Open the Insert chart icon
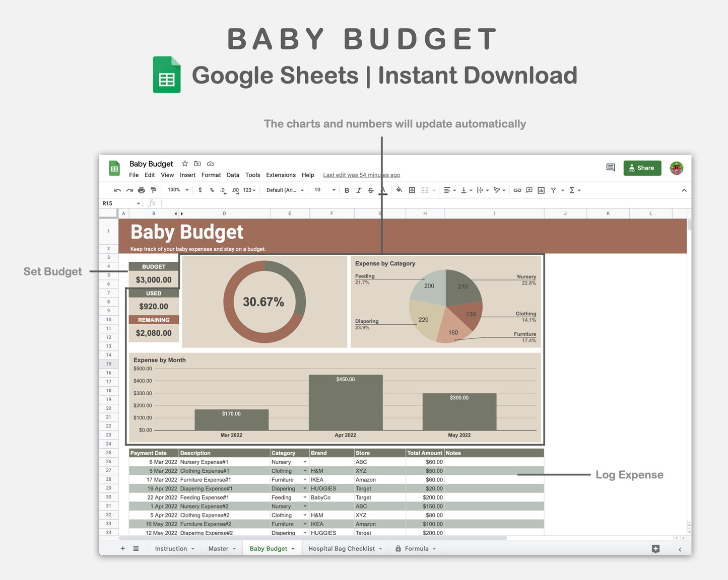The image size is (728, 580). click(541, 190)
